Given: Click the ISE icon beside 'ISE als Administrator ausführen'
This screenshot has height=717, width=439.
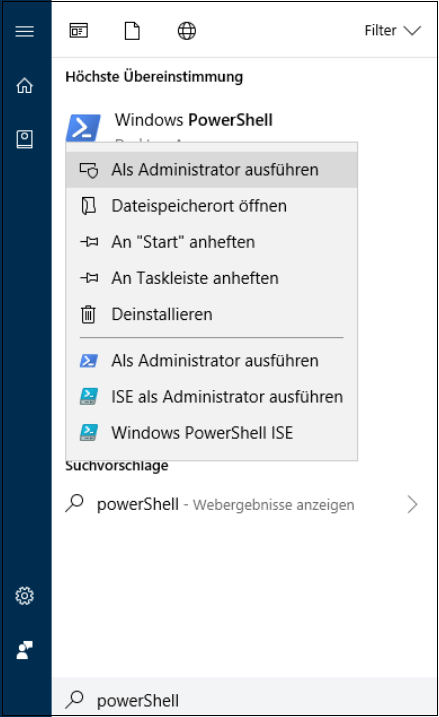Looking at the screenshot, I should pos(88,396).
